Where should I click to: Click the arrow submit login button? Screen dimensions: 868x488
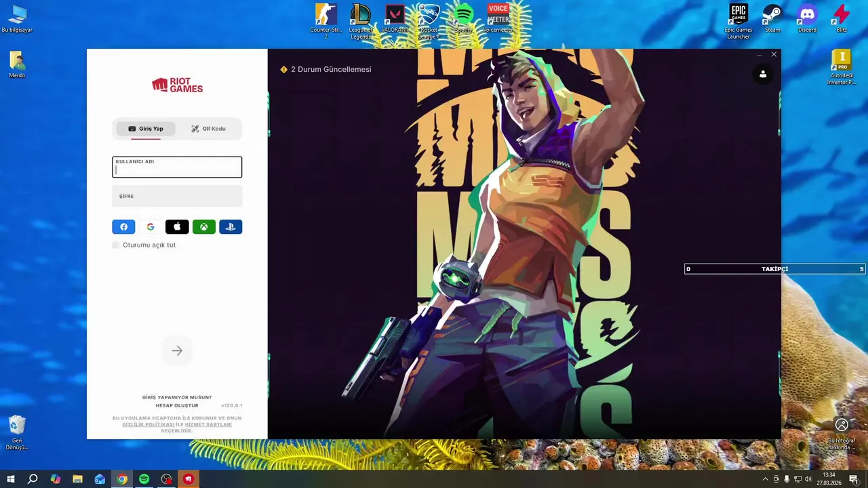(177, 350)
